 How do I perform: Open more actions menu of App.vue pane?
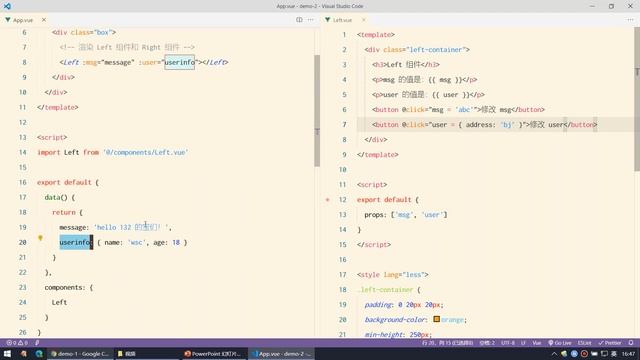311,20
